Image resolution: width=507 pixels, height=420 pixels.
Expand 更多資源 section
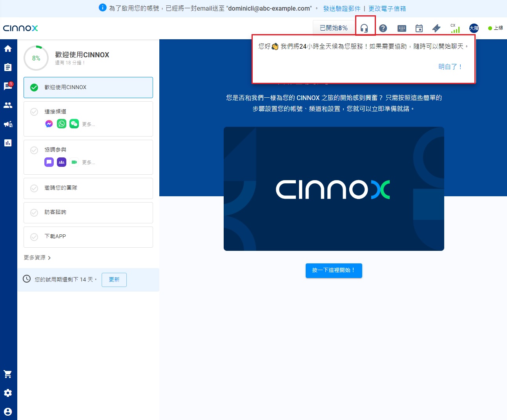click(x=37, y=257)
